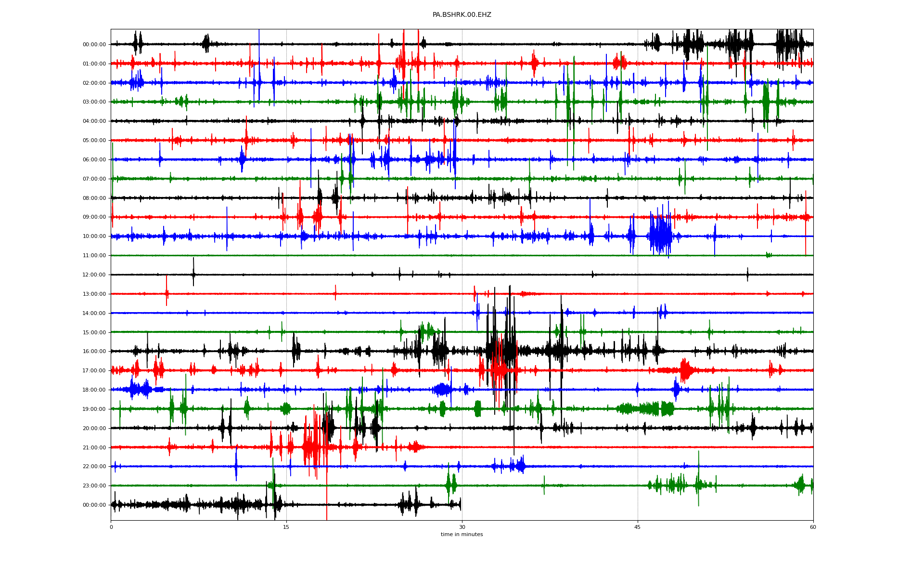The height and width of the screenshot is (578, 924).
Task: Click x-axis tick label 30
Action: pos(462,527)
